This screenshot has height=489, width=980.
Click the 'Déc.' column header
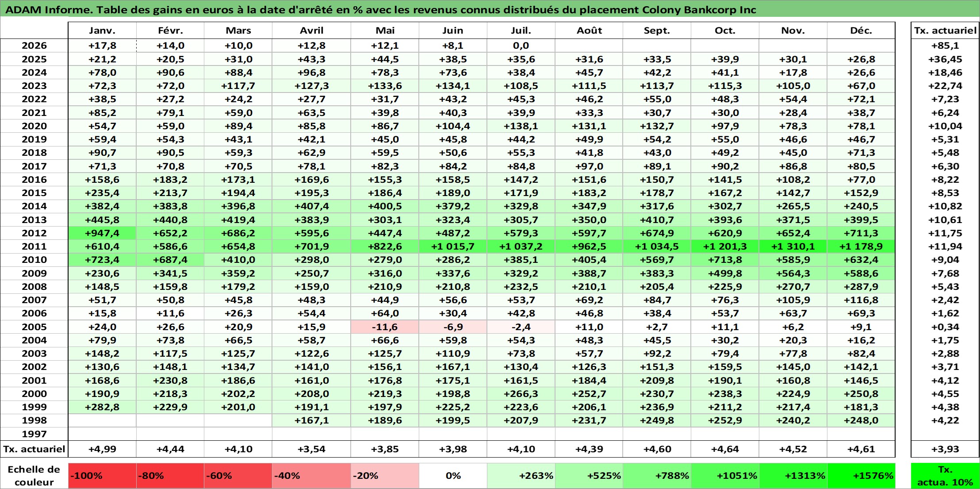pos(861,31)
